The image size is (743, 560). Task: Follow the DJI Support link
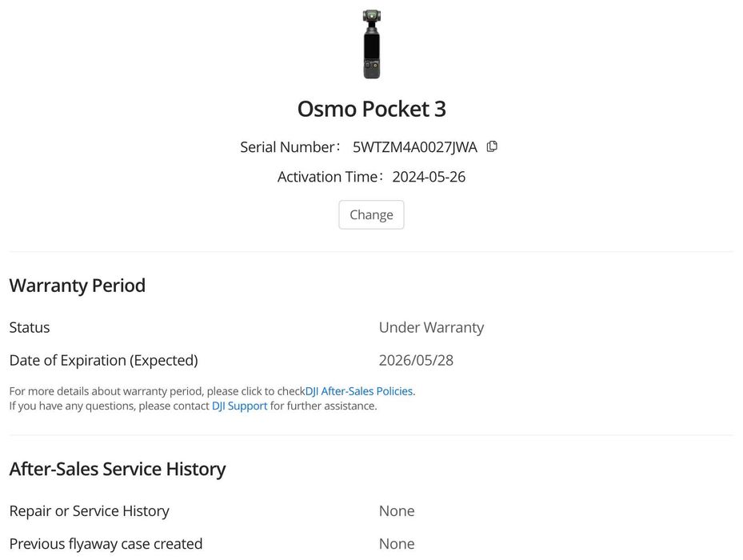point(239,406)
